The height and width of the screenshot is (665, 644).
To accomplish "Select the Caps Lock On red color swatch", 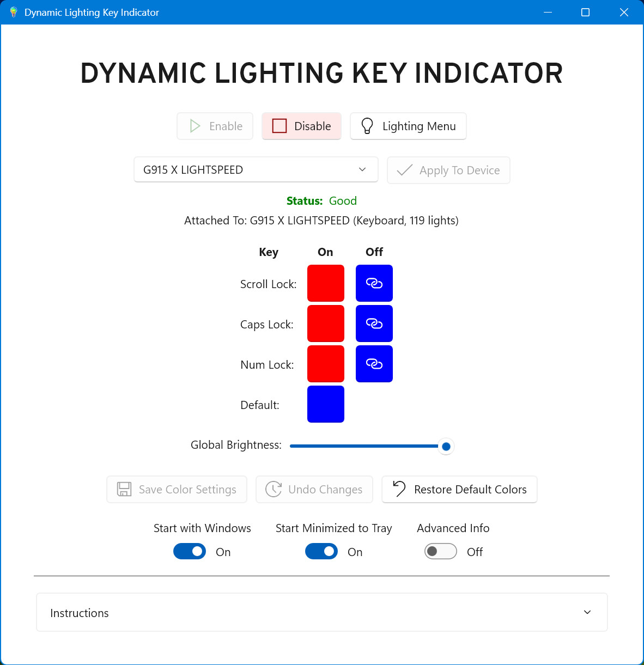I will coord(326,324).
